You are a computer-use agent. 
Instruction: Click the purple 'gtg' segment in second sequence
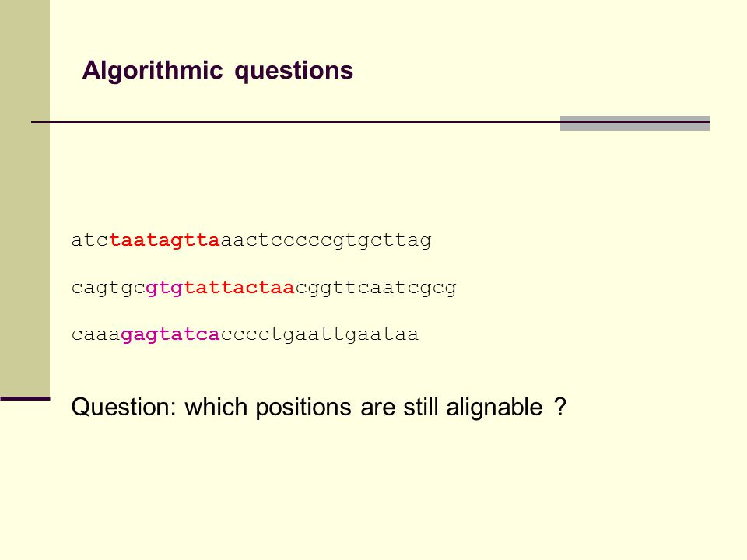164,288
